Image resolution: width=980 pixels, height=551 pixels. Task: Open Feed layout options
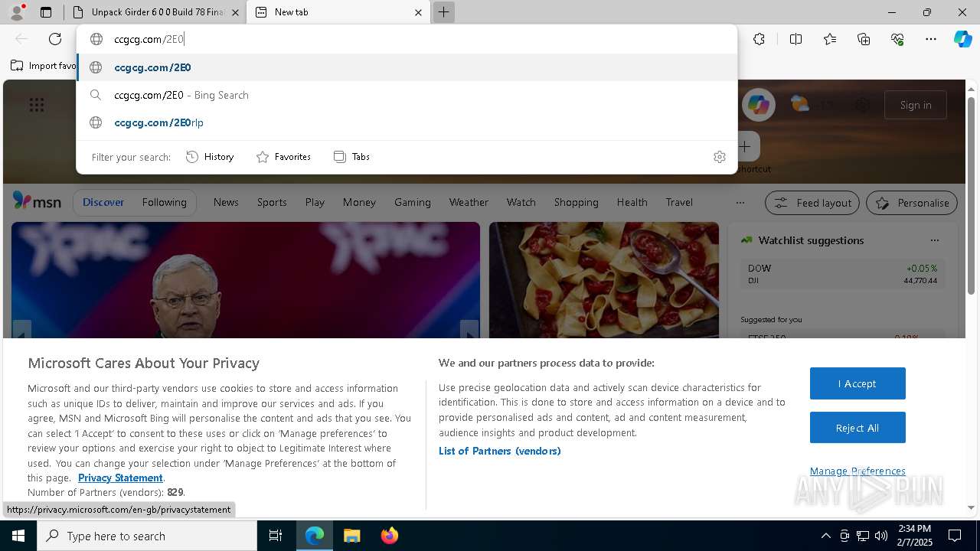tap(812, 203)
